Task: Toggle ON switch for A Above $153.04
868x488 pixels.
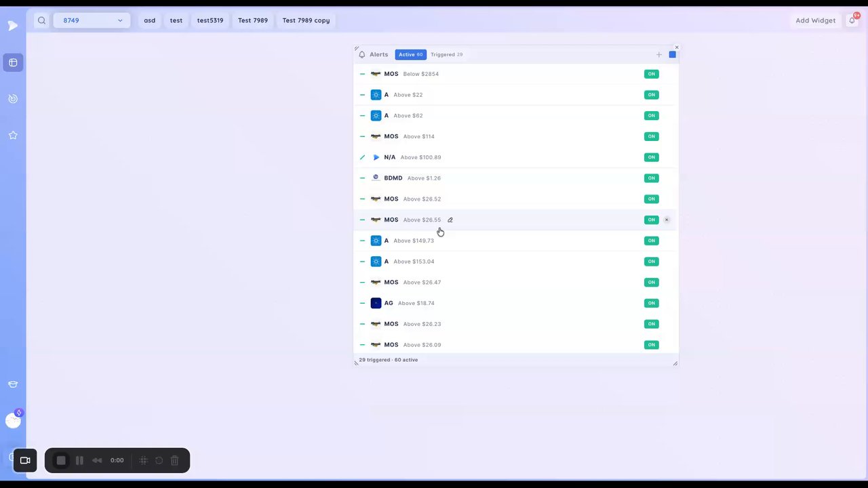Action: point(651,262)
